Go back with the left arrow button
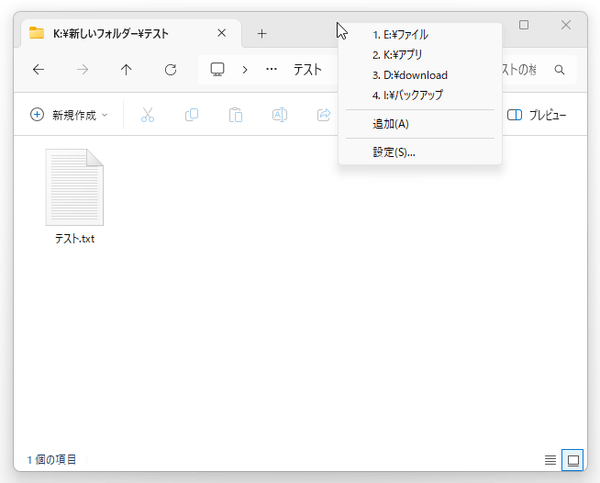 (x=38, y=70)
